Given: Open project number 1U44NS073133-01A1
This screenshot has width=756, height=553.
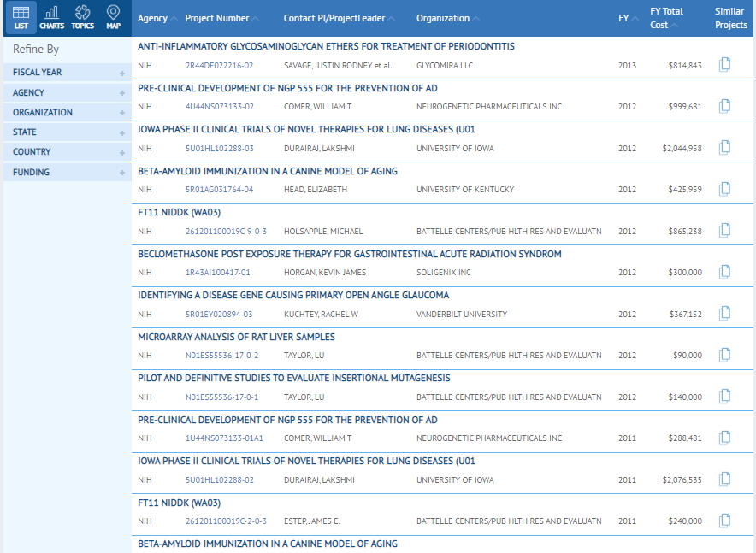Looking at the screenshot, I should pyautogui.click(x=224, y=438).
